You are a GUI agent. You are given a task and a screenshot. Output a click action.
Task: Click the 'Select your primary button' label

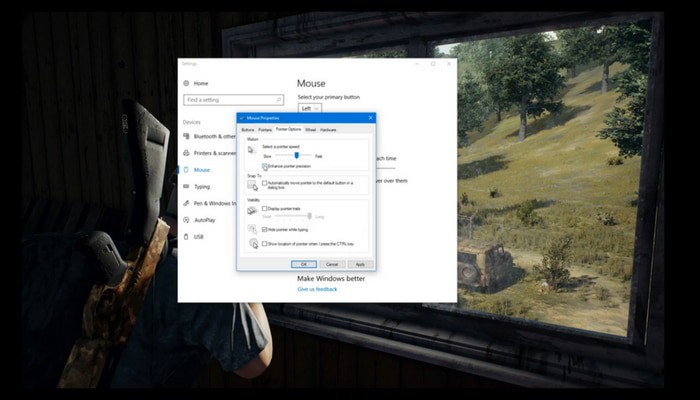tap(329, 97)
